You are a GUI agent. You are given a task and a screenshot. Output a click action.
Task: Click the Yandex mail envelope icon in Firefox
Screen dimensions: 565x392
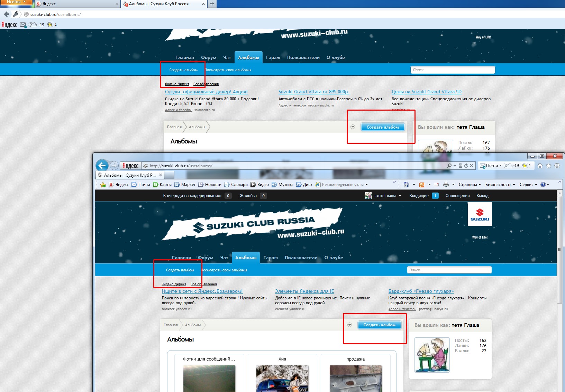point(23,25)
